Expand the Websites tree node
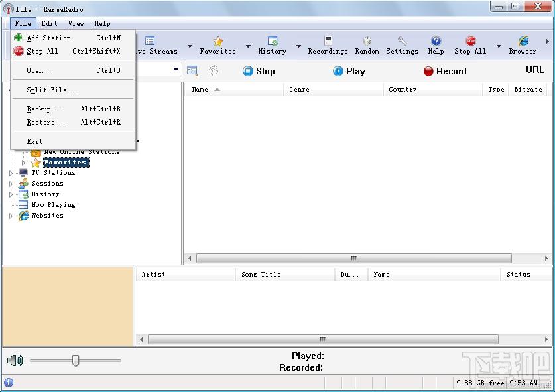Screen dimensions: 555x392 pyautogui.click(x=11, y=216)
